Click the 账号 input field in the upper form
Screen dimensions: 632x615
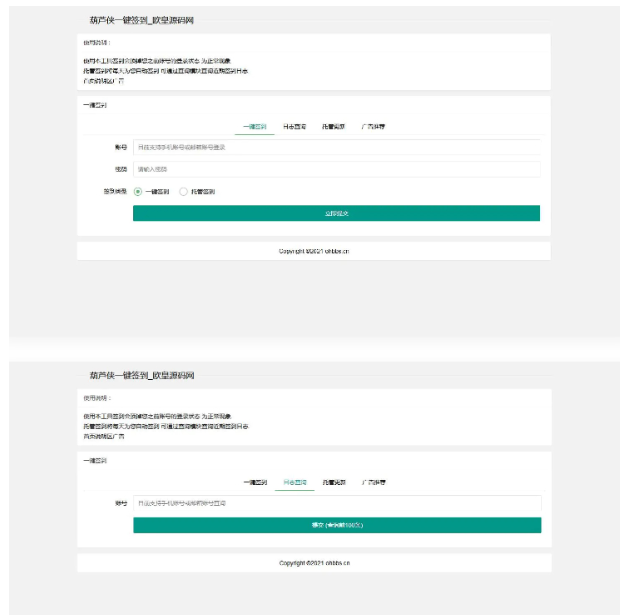[x=336, y=147]
